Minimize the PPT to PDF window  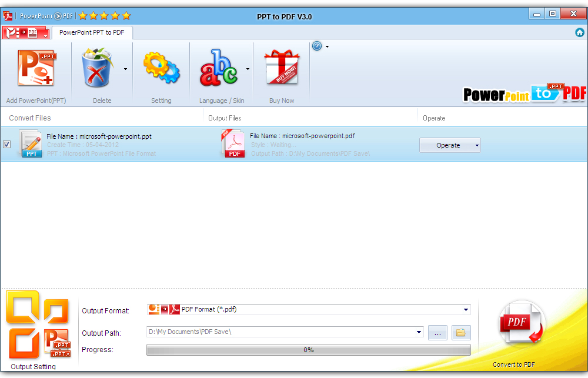click(537, 14)
